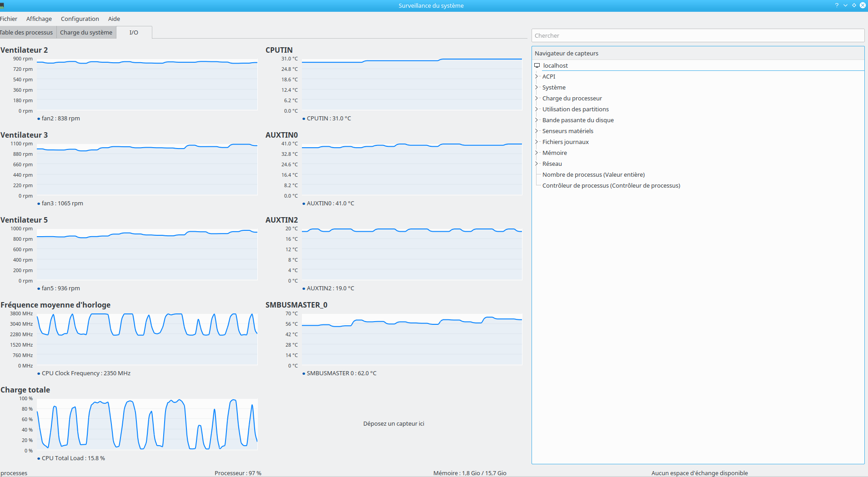The width and height of the screenshot is (868, 477).
Task: Expand the ACPI sensor tree node
Action: (537, 76)
